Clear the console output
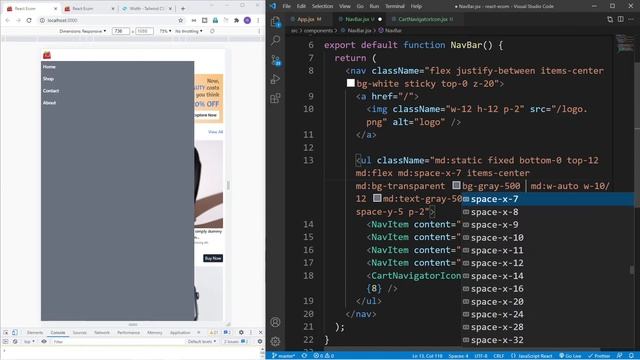This screenshot has height=360, width=640. tap(15, 341)
